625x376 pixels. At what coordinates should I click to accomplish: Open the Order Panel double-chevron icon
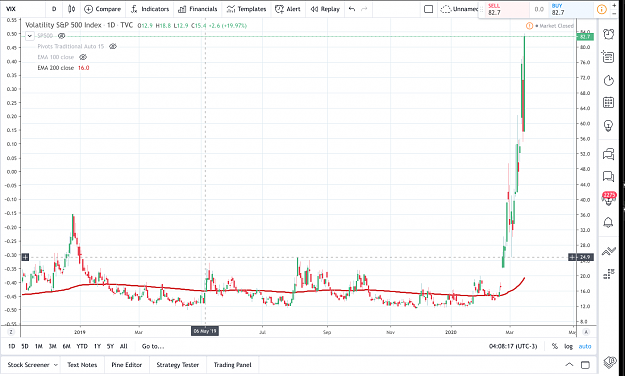[x=608, y=251]
